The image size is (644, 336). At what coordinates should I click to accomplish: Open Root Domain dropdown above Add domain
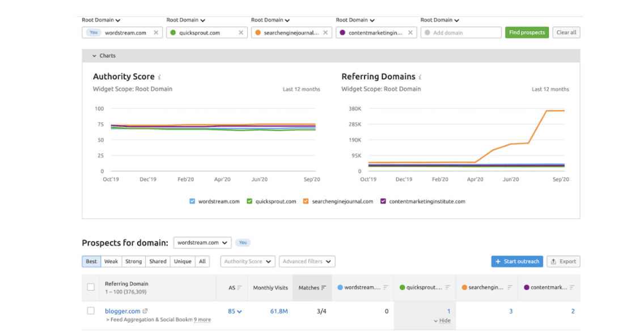[439, 20]
